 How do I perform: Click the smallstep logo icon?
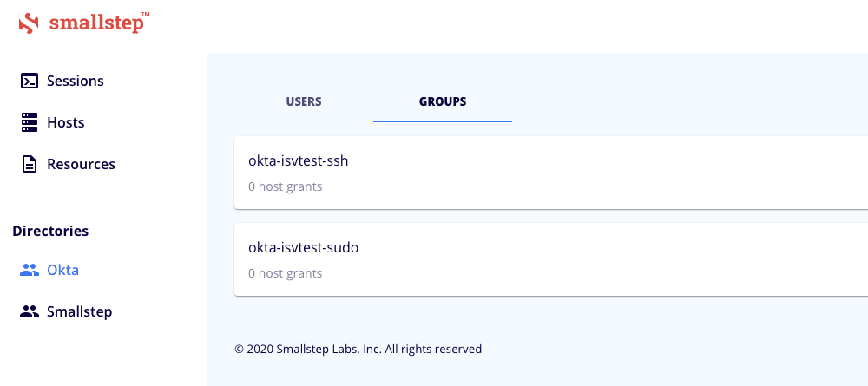(29, 23)
